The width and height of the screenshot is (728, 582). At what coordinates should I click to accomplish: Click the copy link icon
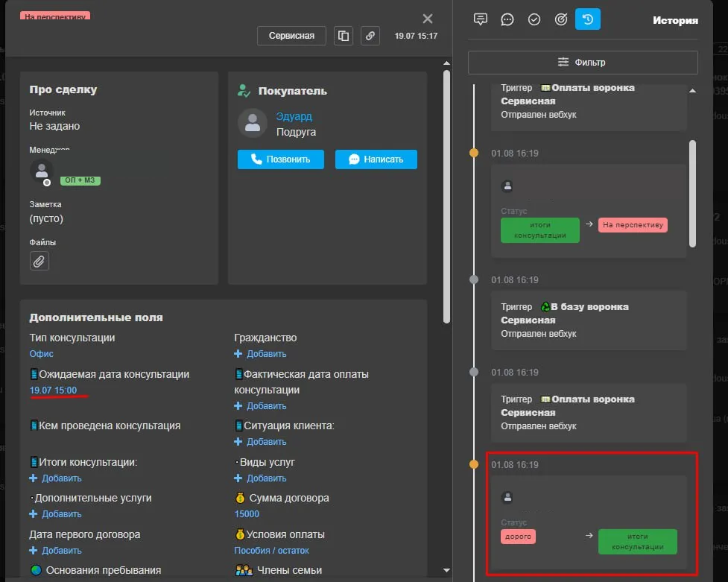pos(370,36)
